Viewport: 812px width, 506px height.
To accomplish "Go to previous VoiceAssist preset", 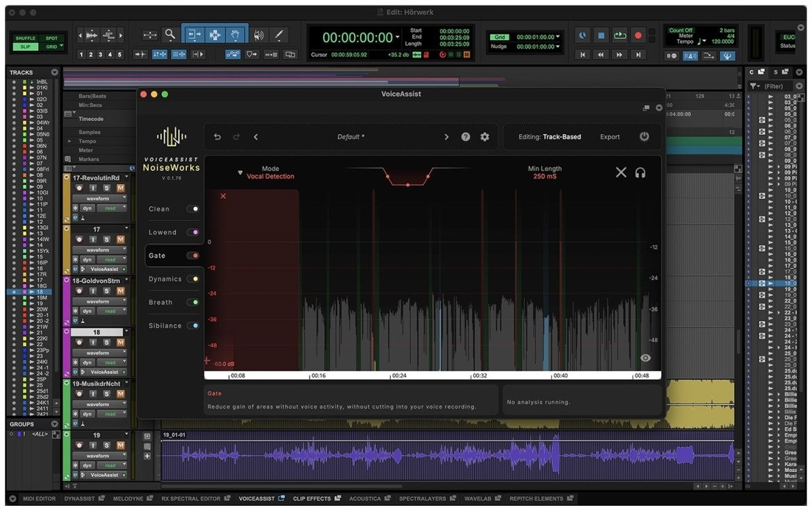I will (256, 137).
